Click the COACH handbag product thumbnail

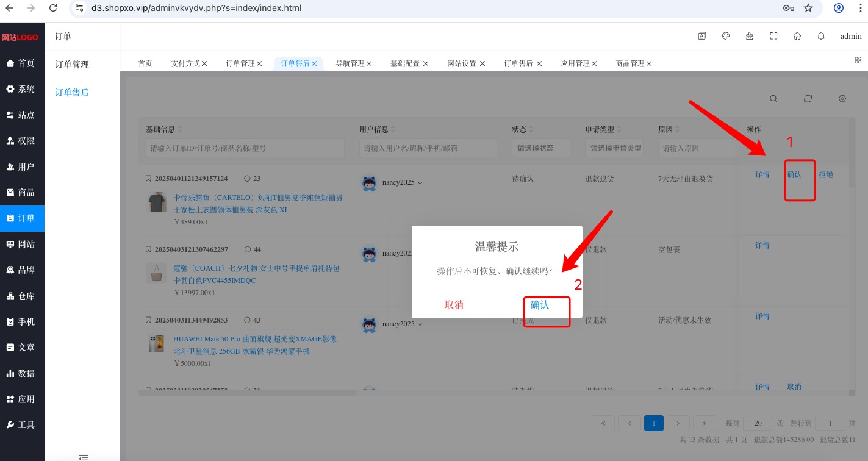(157, 273)
